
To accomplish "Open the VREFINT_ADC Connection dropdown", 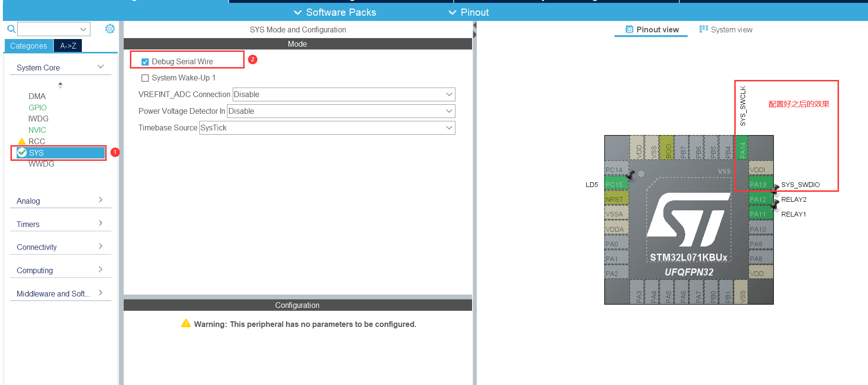I will point(344,94).
